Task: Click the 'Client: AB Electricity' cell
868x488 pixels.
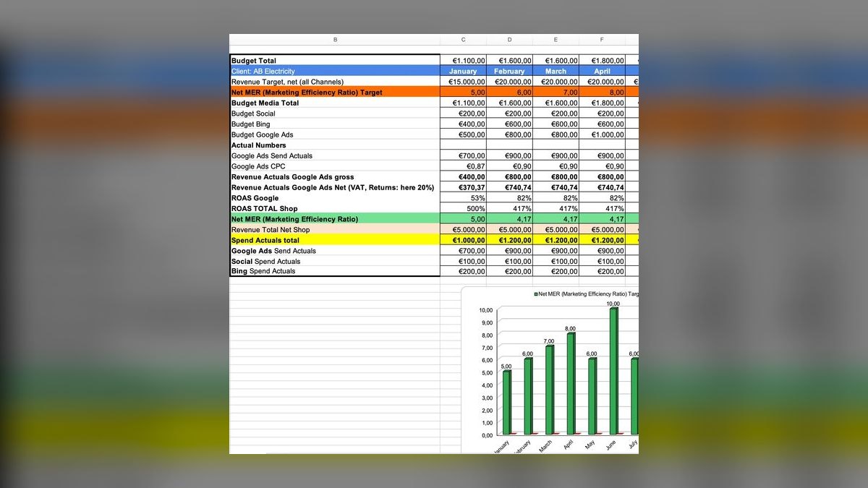Action: click(335, 71)
